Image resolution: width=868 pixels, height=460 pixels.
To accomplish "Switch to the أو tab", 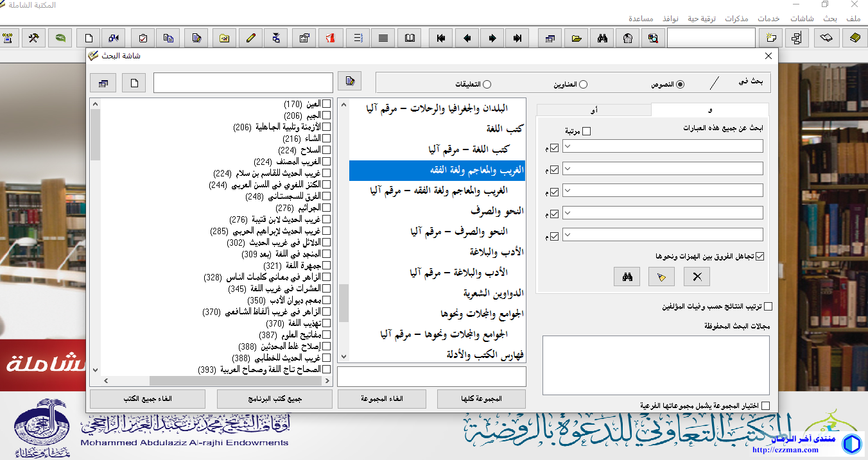I will (594, 110).
